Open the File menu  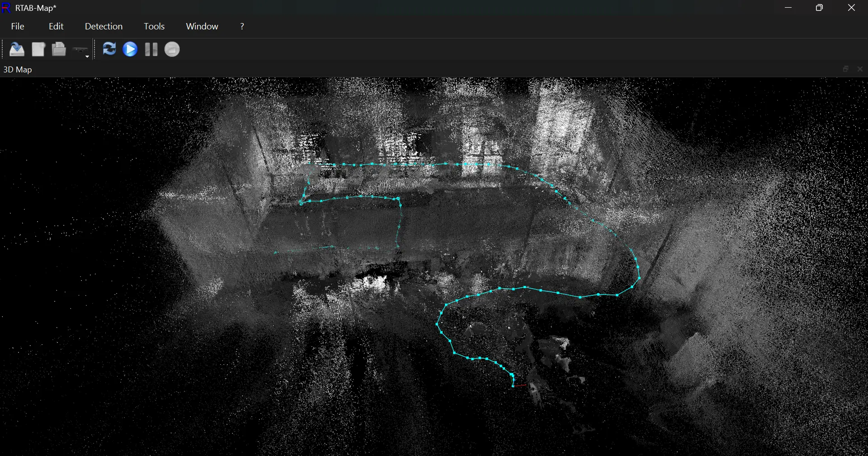18,26
